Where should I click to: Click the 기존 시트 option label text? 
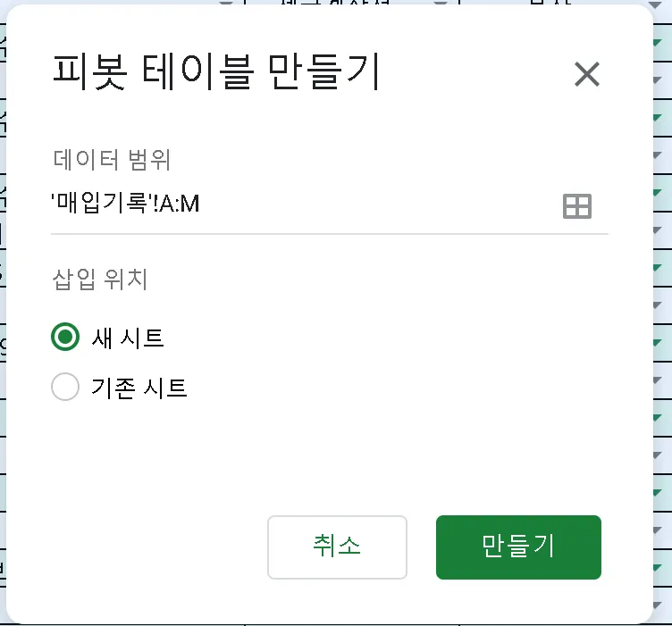click(139, 388)
